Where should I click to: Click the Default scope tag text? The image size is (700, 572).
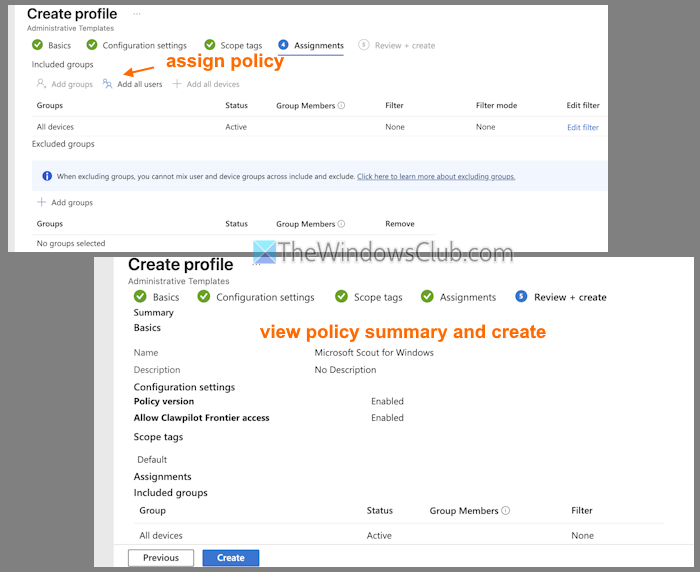point(152,459)
